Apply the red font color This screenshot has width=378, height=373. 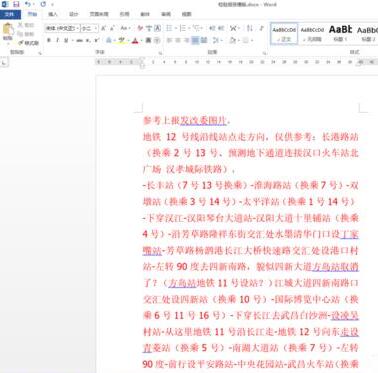[x=135, y=41]
